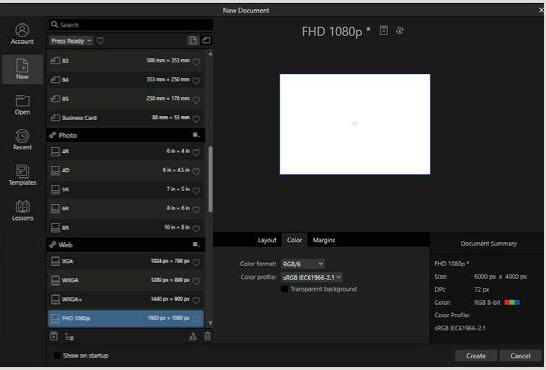The height and width of the screenshot is (370, 546).
Task: Favorite the B4 preset heart
Action: 196,81
